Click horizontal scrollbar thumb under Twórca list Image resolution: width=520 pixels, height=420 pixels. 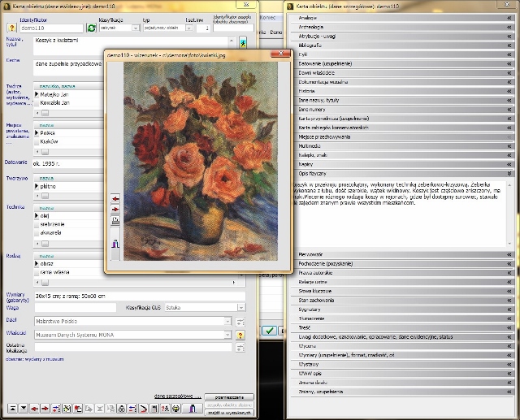coord(45,114)
